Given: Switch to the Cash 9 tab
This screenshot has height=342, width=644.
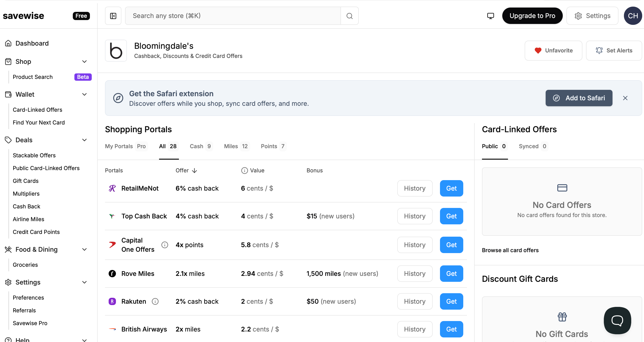Looking at the screenshot, I should (x=201, y=146).
